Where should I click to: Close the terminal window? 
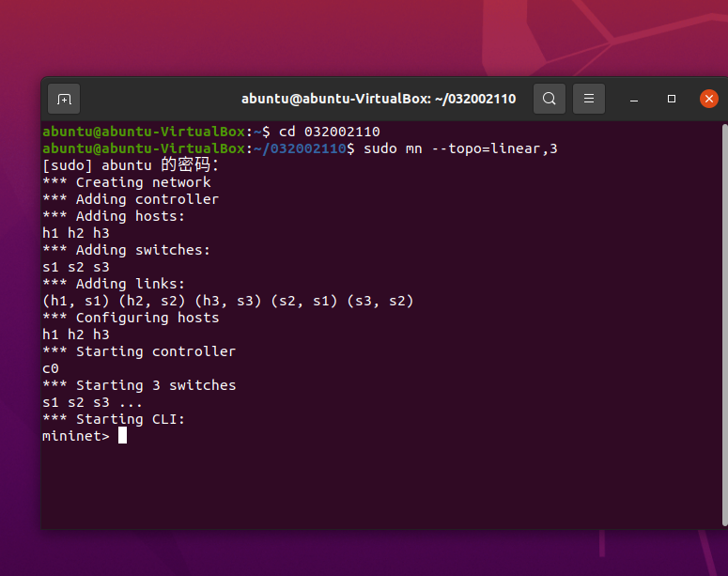coord(709,99)
